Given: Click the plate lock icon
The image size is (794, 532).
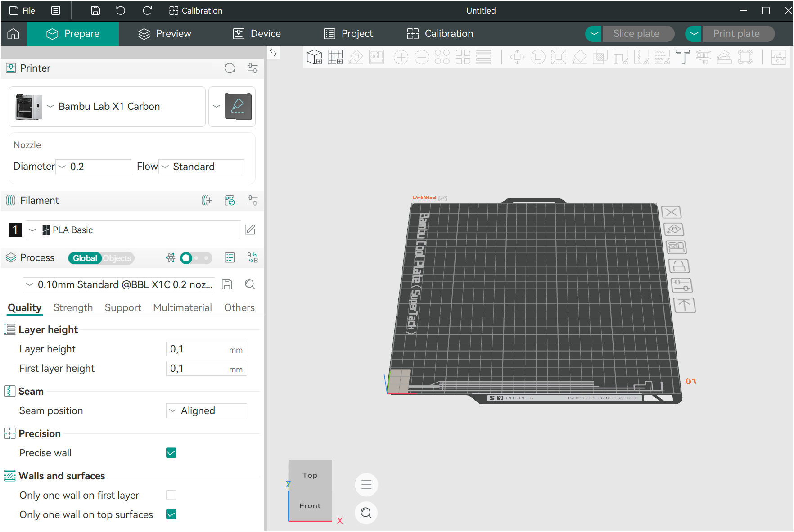Looking at the screenshot, I should (x=679, y=266).
